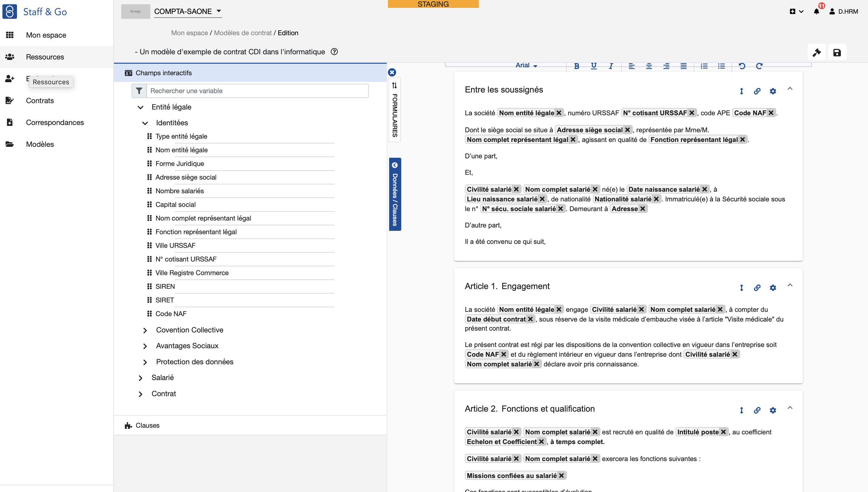Insert bulleted list
Viewport: 868px width, 492px height.
722,66
